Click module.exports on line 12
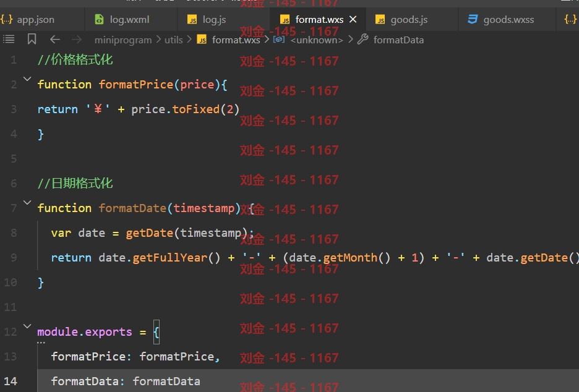Screen dimensions: 579x392 (x=85, y=332)
